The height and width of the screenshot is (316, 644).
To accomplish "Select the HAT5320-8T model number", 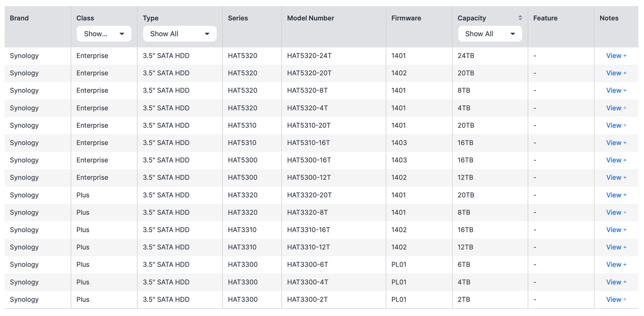I will pos(307,91).
